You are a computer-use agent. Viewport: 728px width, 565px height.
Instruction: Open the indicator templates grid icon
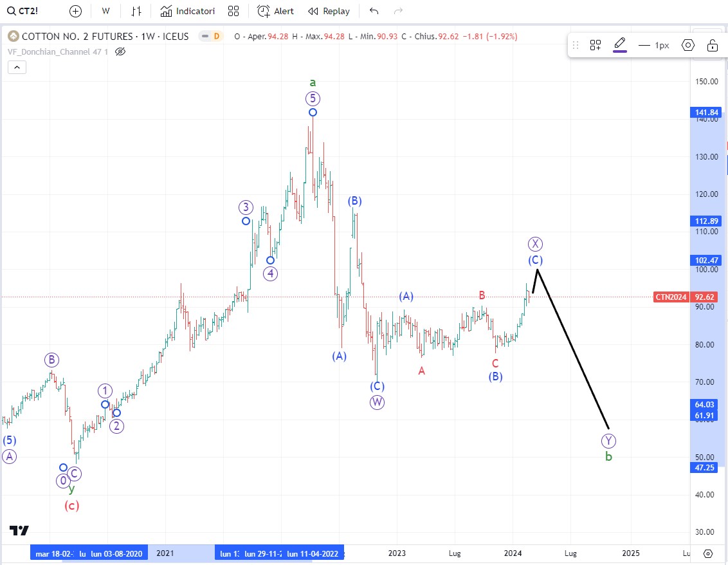[233, 11]
